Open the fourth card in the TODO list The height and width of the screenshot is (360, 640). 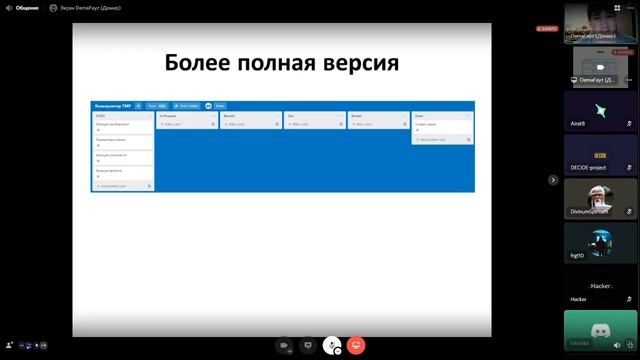[x=123, y=173]
